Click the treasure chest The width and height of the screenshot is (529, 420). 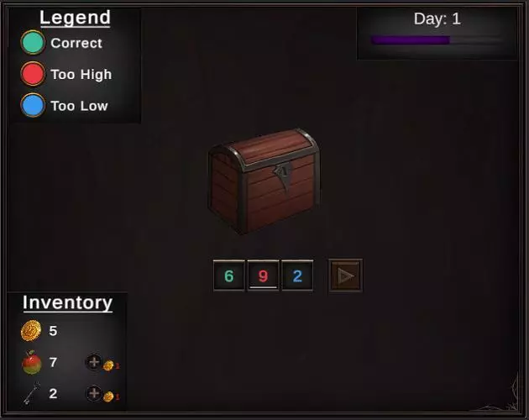tap(264, 181)
